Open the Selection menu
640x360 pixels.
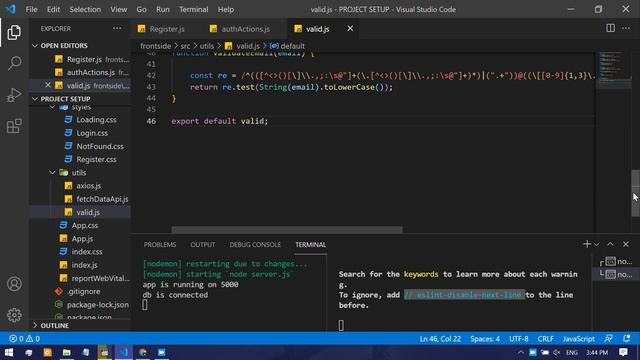tap(85, 9)
